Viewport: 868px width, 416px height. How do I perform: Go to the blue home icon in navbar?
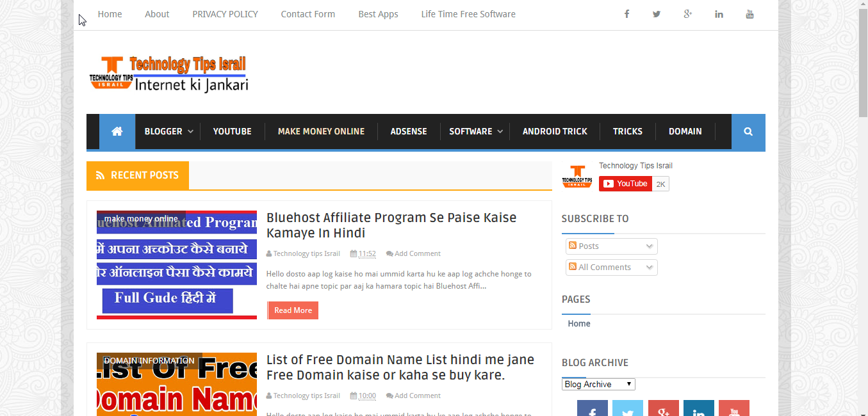[117, 131]
